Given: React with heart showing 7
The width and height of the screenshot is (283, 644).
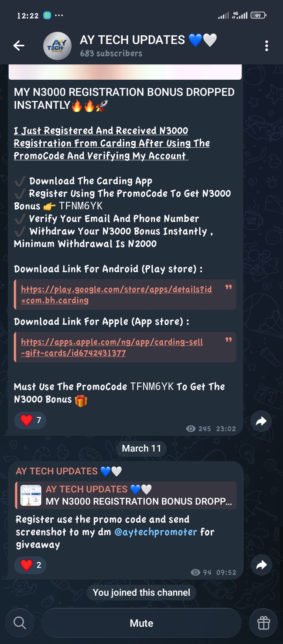Looking at the screenshot, I should (30, 420).
